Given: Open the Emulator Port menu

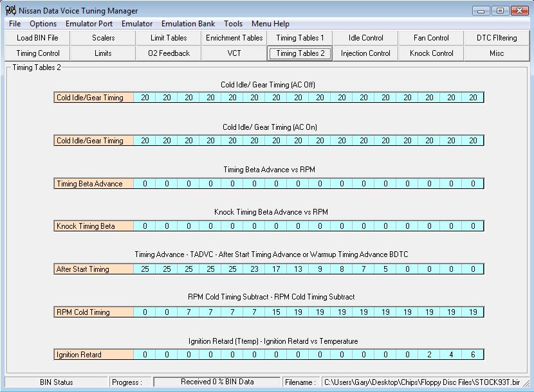Looking at the screenshot, I should click(89, 24).
